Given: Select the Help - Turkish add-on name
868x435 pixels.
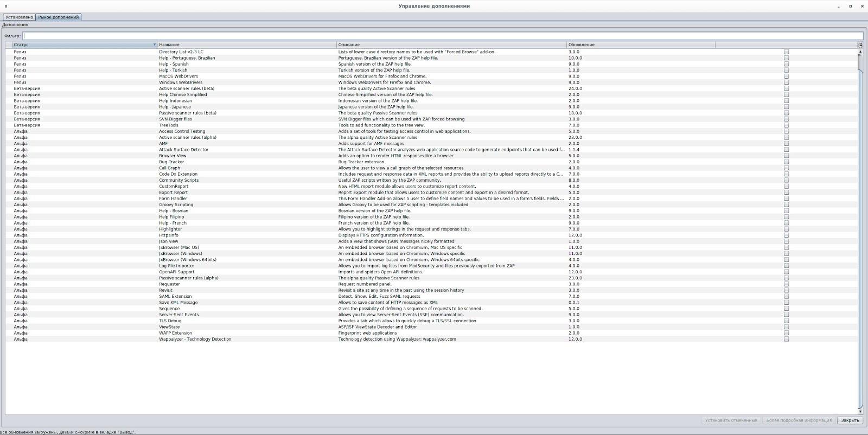Looking at the screenshot, I should pyautogui.click(x=173, y=70).
